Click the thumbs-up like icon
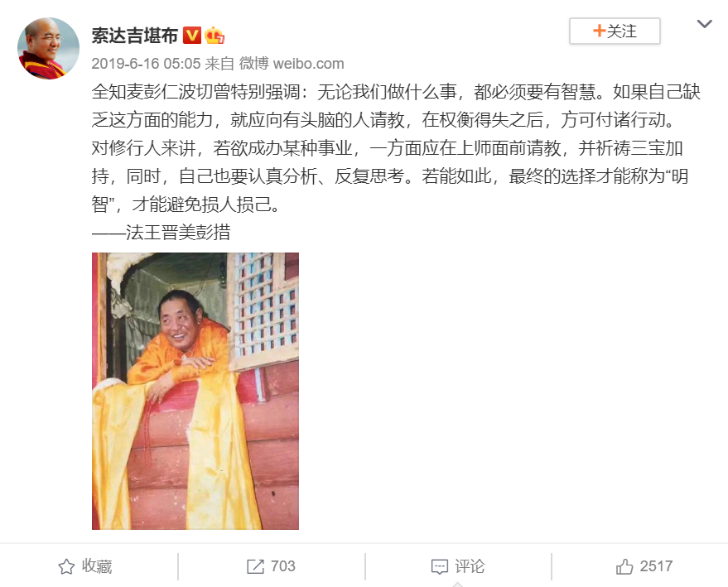 pos(624,566)
